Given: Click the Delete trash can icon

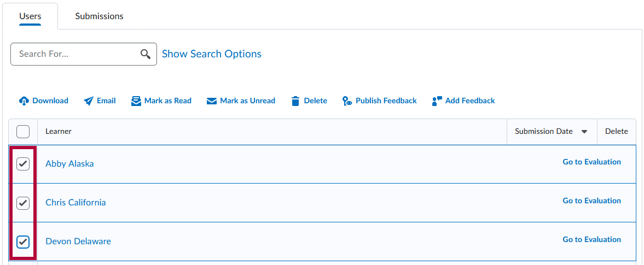Looking at the screenshot, I should pyautogui.click(x=295, y=101).
